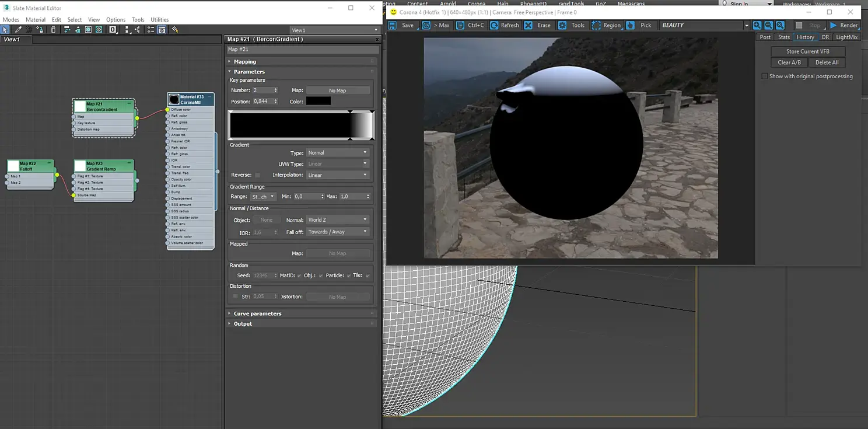Click the Delete All history button
The height and width of the screenshot is (429, 868).
(827, 62)
